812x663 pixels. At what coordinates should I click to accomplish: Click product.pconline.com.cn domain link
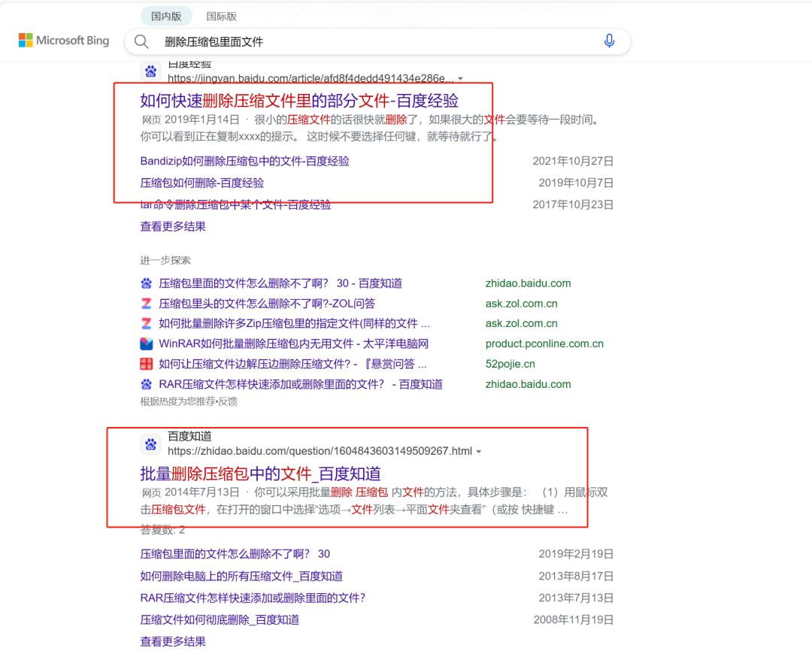click(544, 344)
